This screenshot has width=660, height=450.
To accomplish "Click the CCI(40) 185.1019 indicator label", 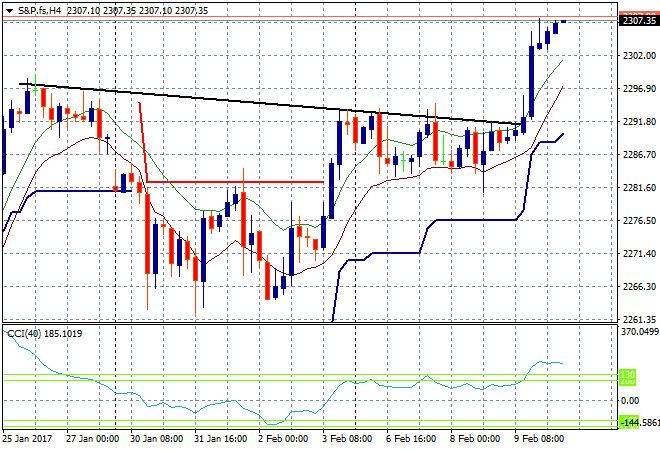I will [x=45, y=334].
